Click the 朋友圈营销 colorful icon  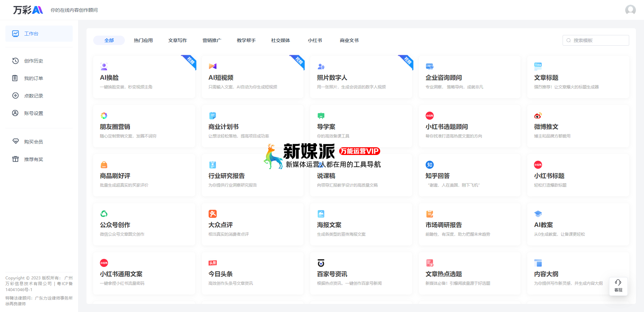pyautogui.click(x=104, y=116)
